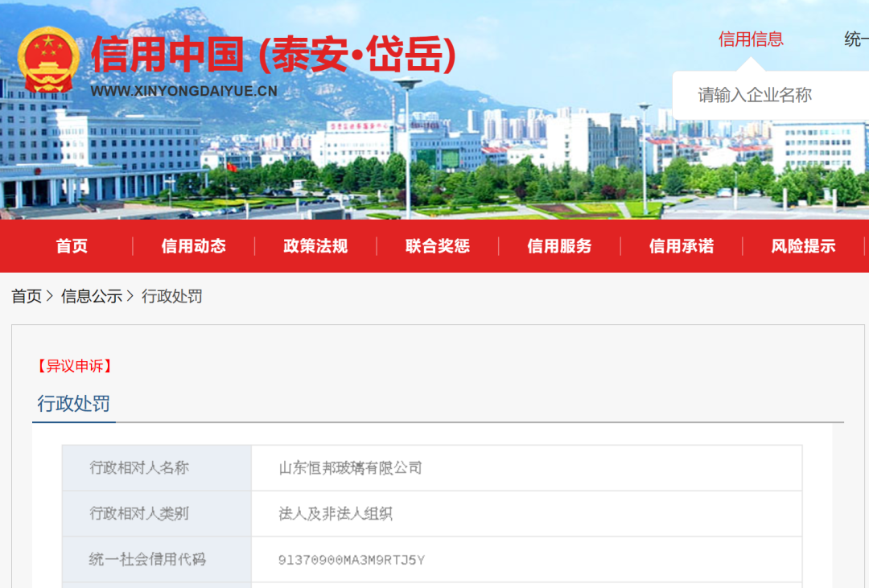Click the national emblem logo
This screenshot has width=869, height=588.
point(49,60)
